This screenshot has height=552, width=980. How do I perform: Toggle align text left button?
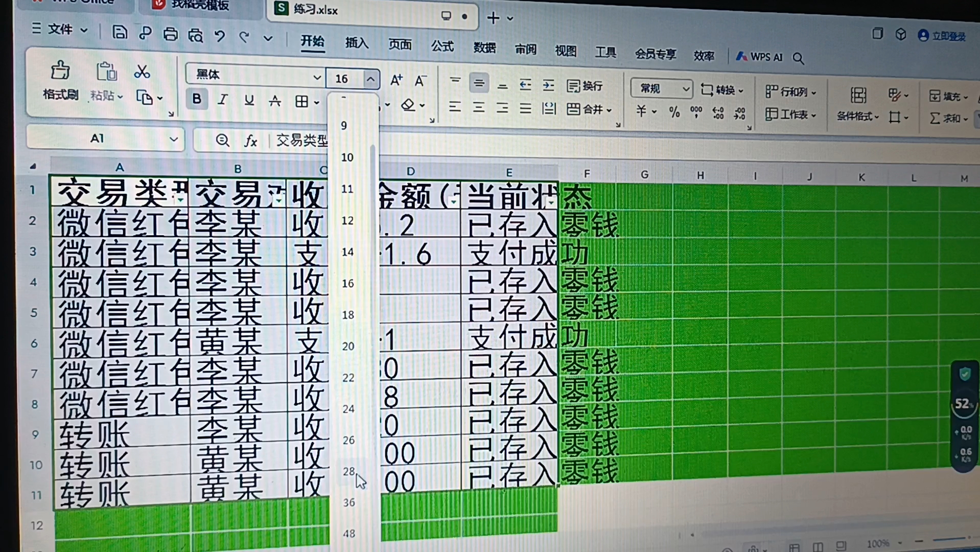tap(455, 107)
